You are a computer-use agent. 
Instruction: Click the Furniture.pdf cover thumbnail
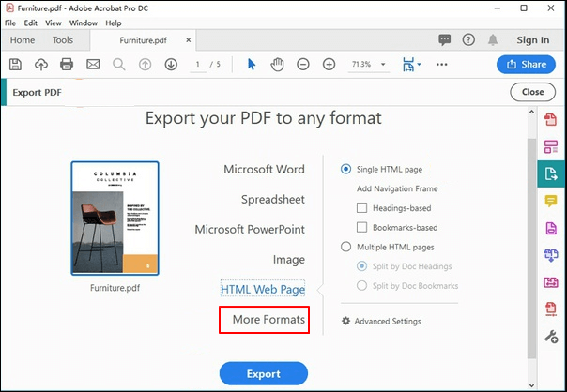[115, 219]
